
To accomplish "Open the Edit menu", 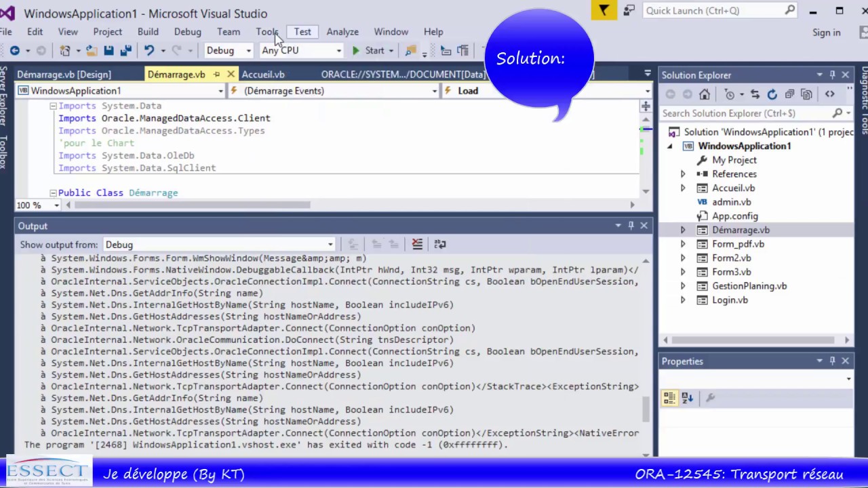I will (35, 32).
